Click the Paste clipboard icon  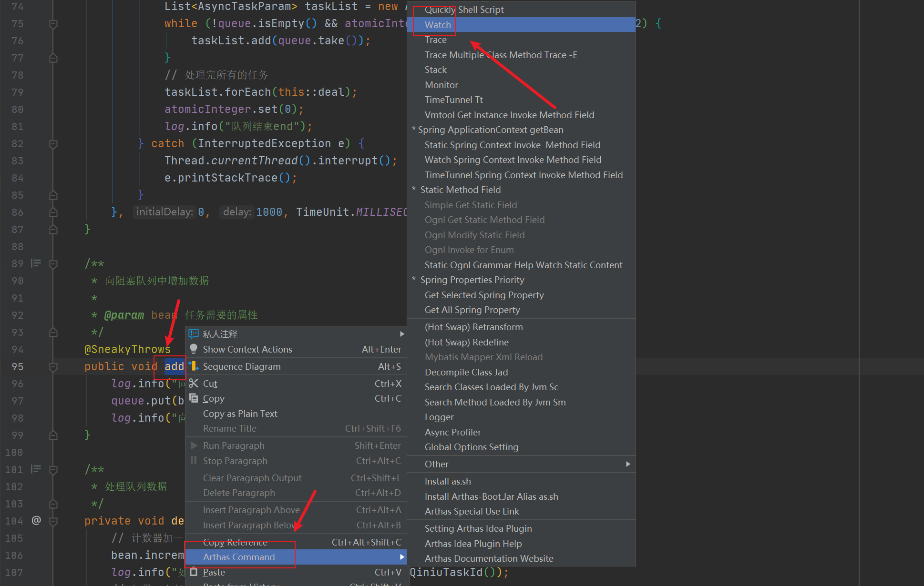(x=194, y=572)
